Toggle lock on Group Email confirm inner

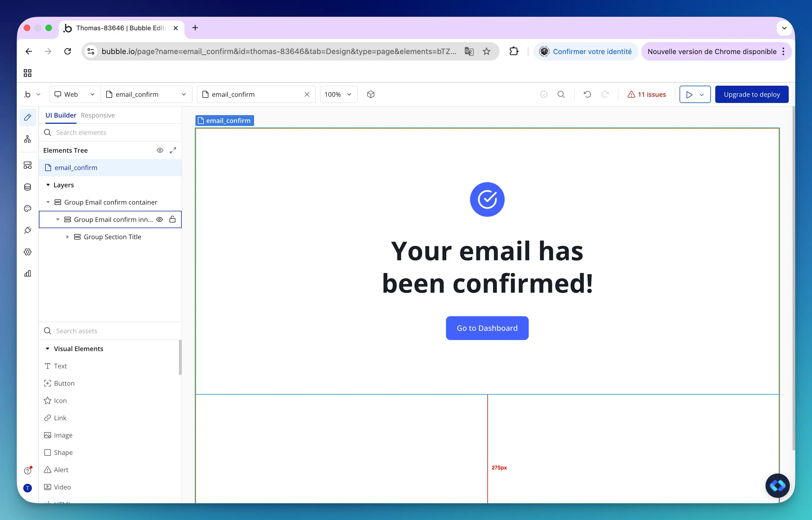coord(172,219)
